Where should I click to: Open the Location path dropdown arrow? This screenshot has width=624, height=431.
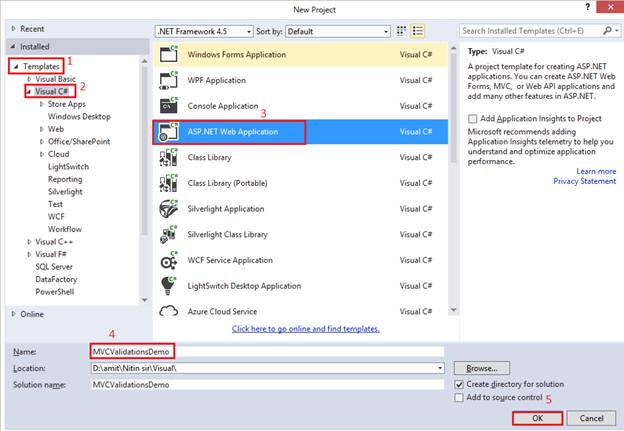tap(440, 368)
